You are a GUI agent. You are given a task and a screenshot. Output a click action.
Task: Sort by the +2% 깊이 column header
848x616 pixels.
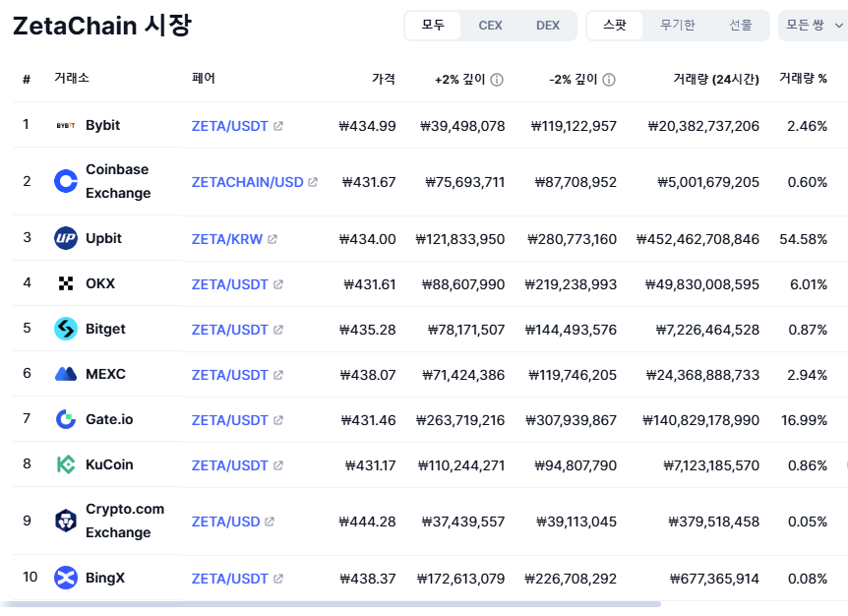pyautogui.click(x=459, y=80)
